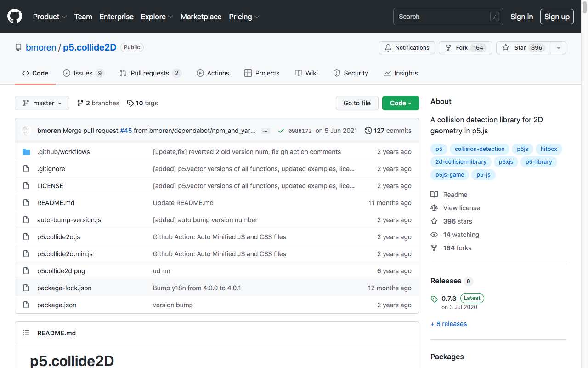
Task: Click the file icon beside .gitignore
Action: [26, 169]
